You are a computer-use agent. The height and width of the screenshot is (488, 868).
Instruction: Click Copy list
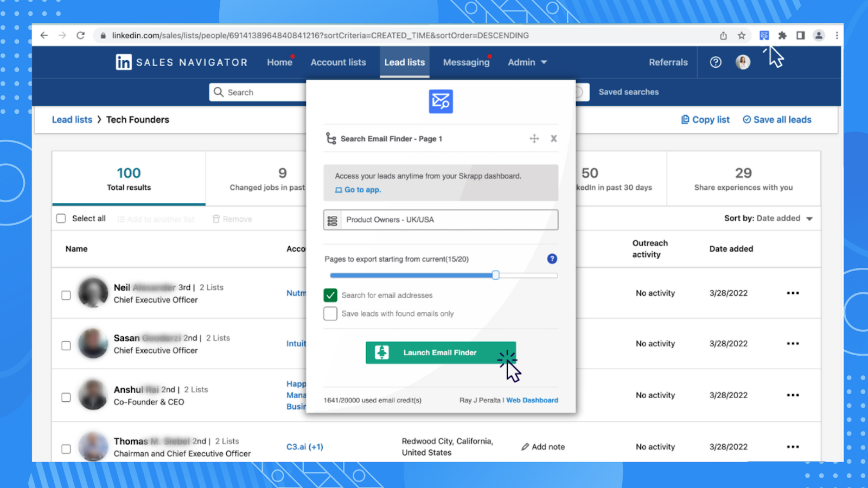click(x=705, y=120)
